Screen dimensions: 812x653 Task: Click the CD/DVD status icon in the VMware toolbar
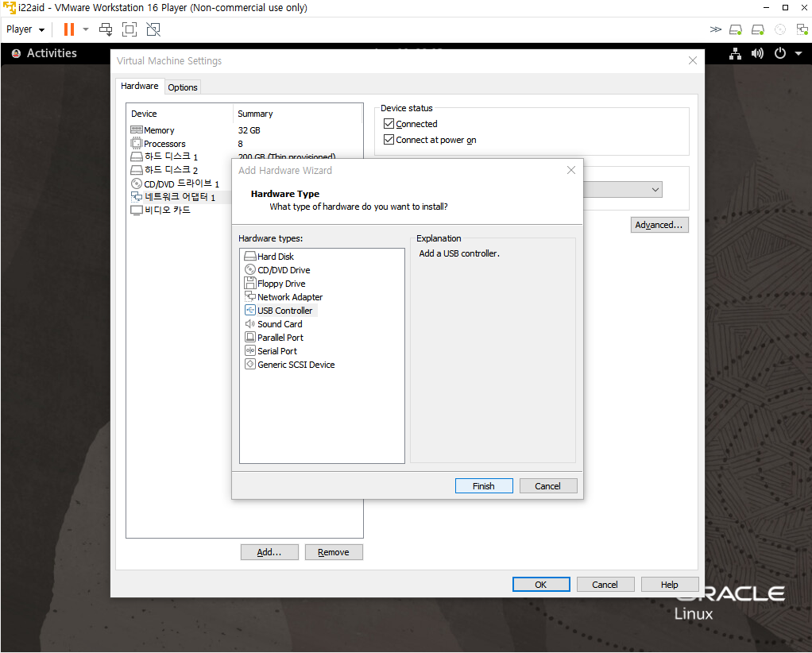coord(780,29)
